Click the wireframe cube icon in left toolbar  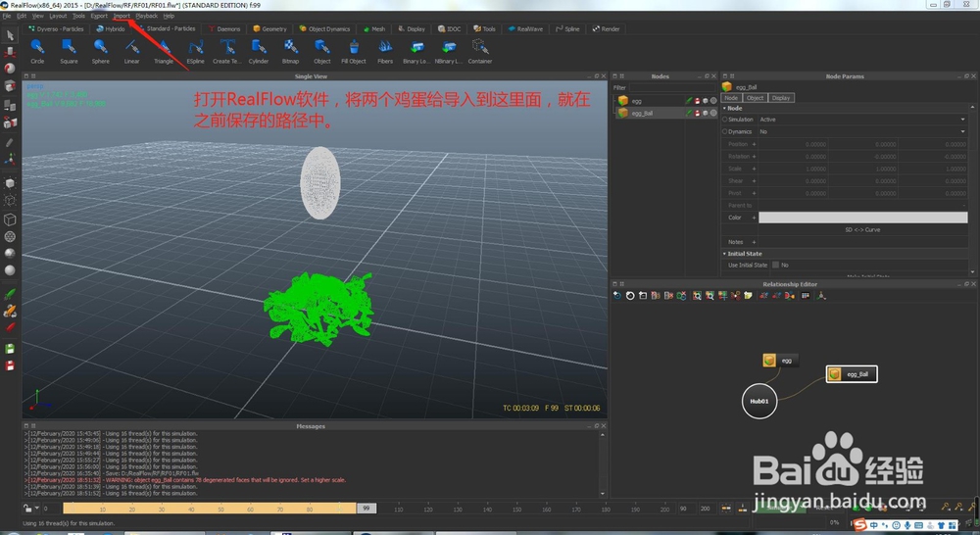[10, 219]
